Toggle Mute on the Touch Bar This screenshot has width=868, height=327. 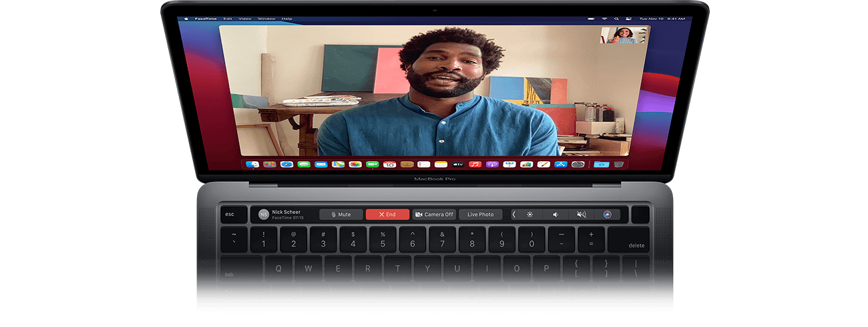pos(340,215)
